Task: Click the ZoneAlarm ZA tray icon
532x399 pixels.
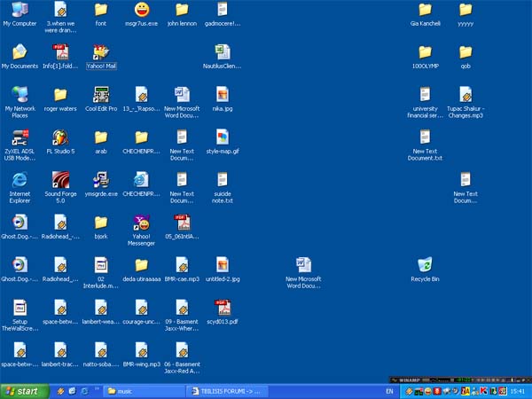Action: 465,391
